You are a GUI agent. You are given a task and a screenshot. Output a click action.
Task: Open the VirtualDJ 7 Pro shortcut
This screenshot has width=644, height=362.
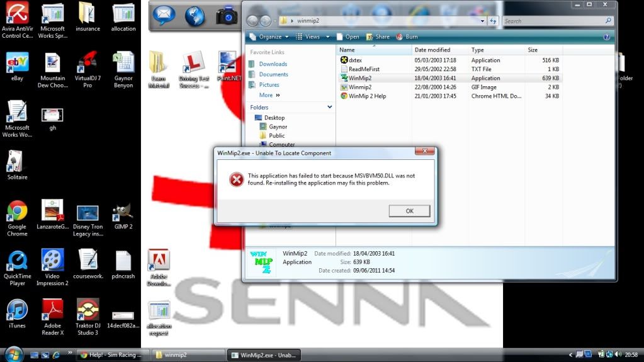coord(88,63)
